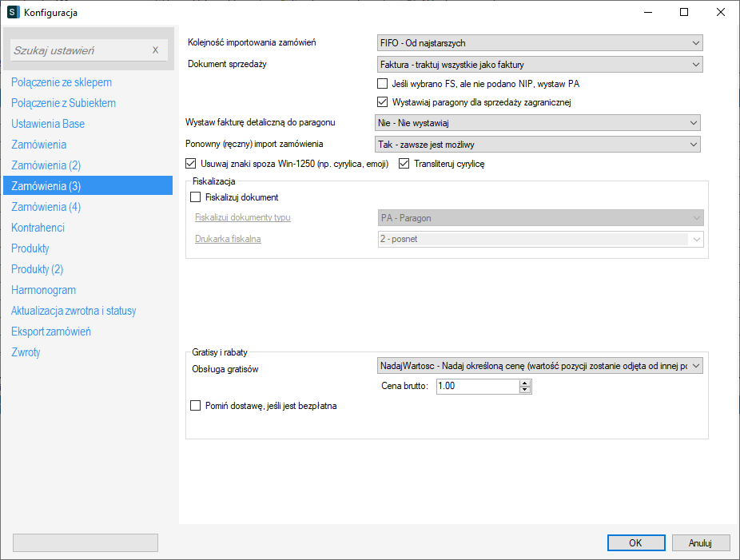Check Pomiń dostawę, jeśli jest bezpłatna

click(196, 406)
